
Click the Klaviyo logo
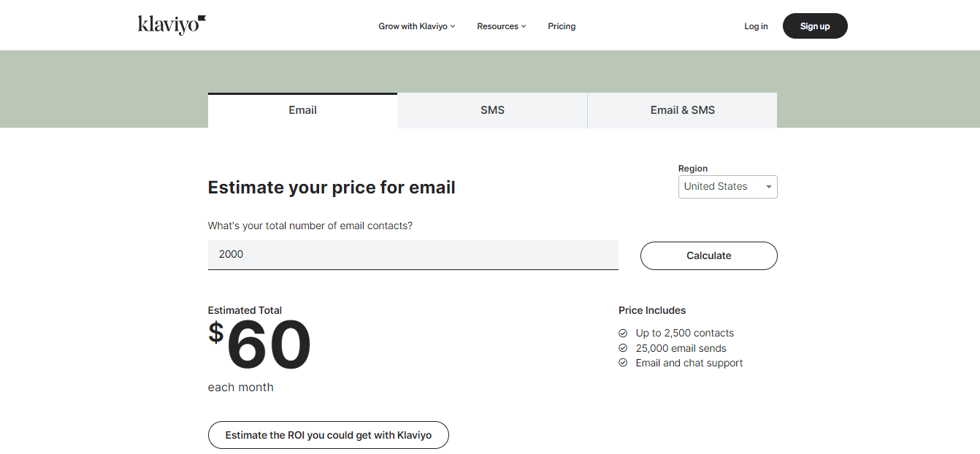click(172, 26)
